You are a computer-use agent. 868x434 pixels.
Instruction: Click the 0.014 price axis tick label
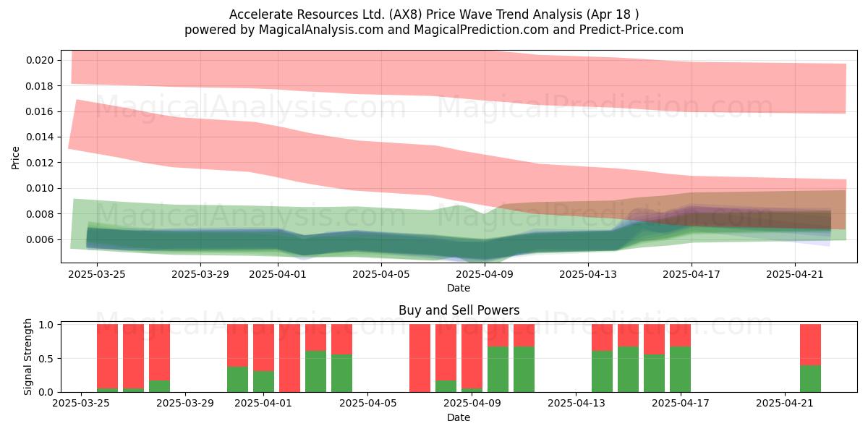tap(41, 137)
